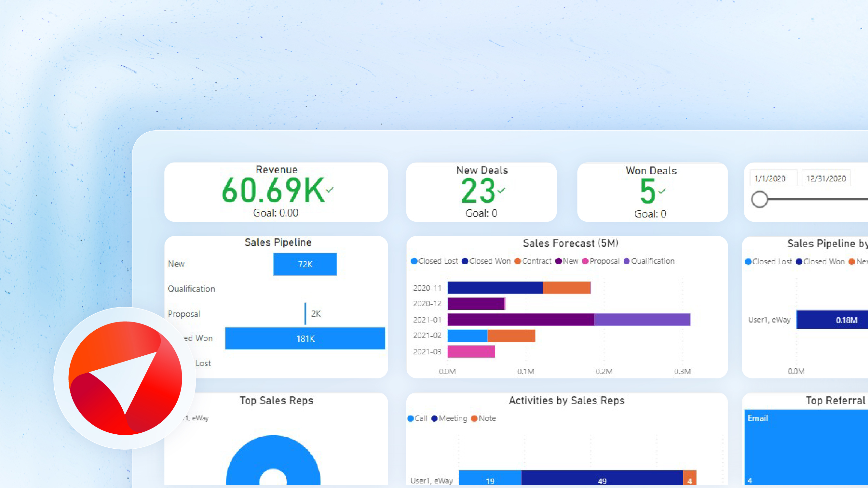Select the 2020-12 New purple bar
Screen dimensions: 868x488
pyautogui.click(x=476, y=303)
